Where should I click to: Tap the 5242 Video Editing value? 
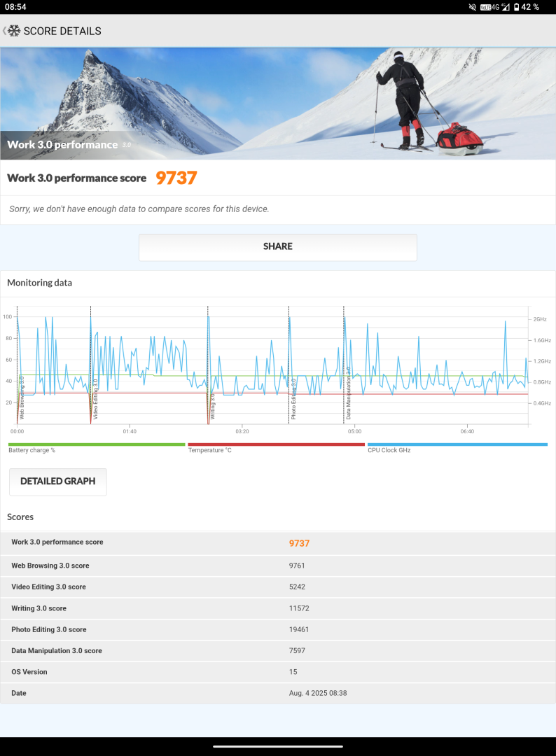click(x=297, y=587)
